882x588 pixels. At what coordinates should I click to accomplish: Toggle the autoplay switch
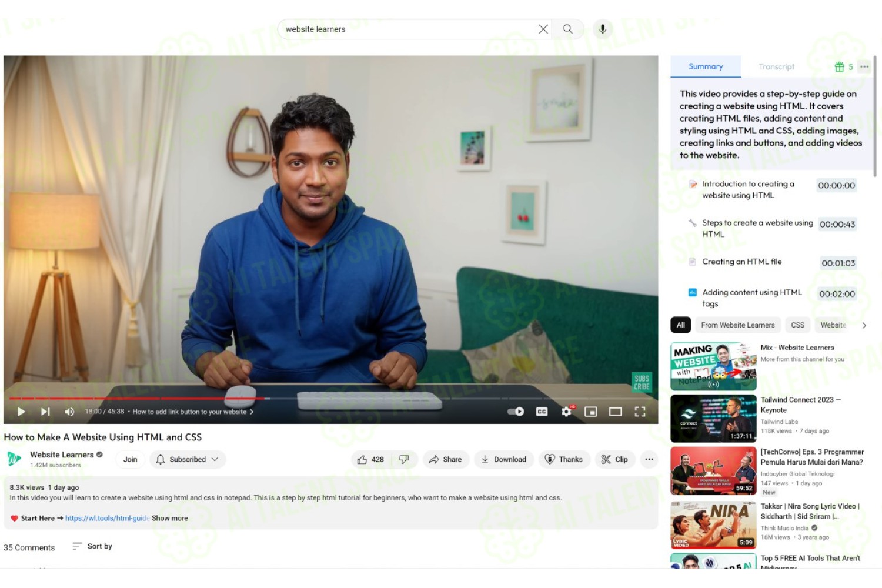pyautogui.click(x=516, y=412)
